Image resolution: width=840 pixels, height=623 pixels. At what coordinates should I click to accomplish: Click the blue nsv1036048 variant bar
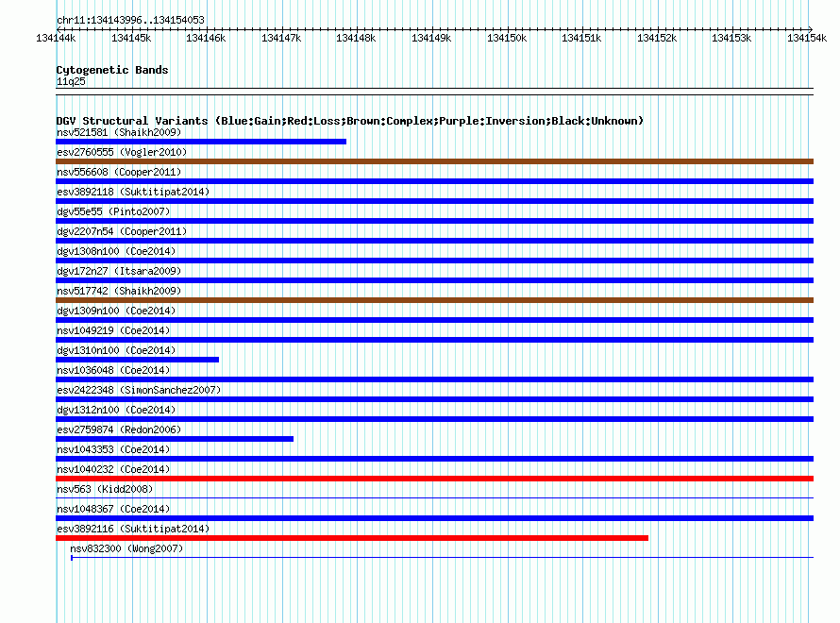pyautogui.click(x=434, y=379)
